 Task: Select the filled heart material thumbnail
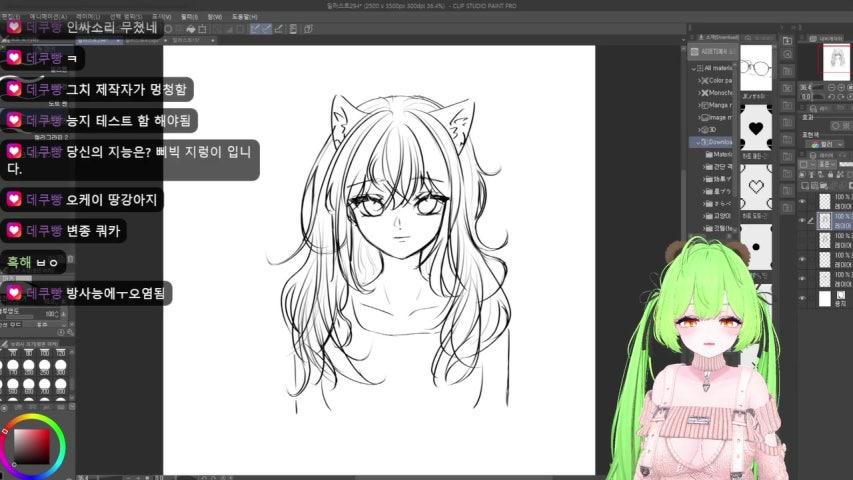click(756, 128)
